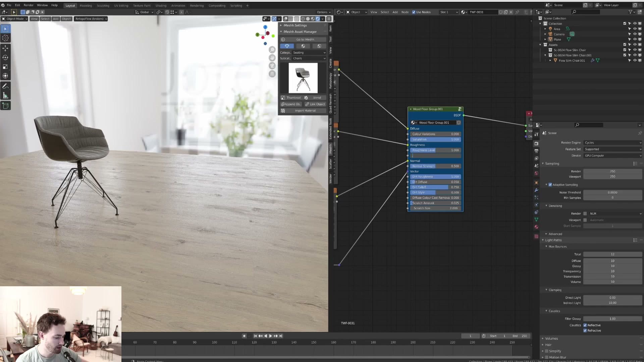Activate the Transform tool
644x362 pixels.
click(5, 76)
